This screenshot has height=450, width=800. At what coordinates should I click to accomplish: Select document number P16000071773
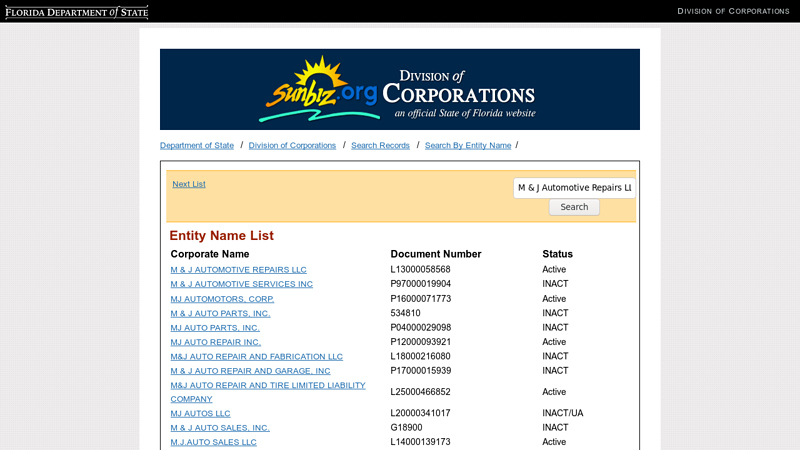(x=421, y=298)
